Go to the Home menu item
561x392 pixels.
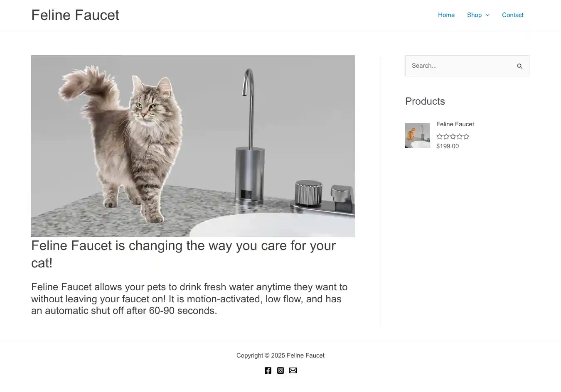pyautogui.click(x=446, y=15)
